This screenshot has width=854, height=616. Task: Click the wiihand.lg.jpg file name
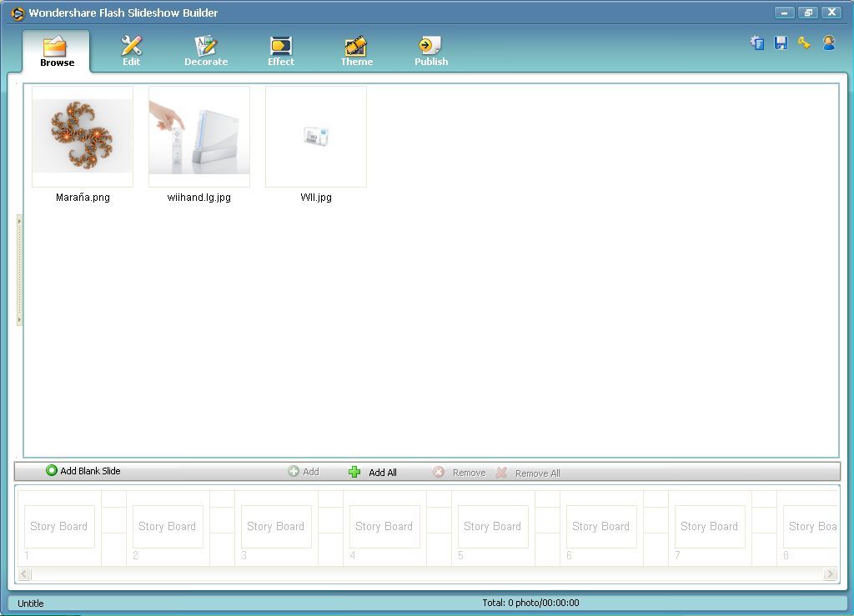[199, 198]
